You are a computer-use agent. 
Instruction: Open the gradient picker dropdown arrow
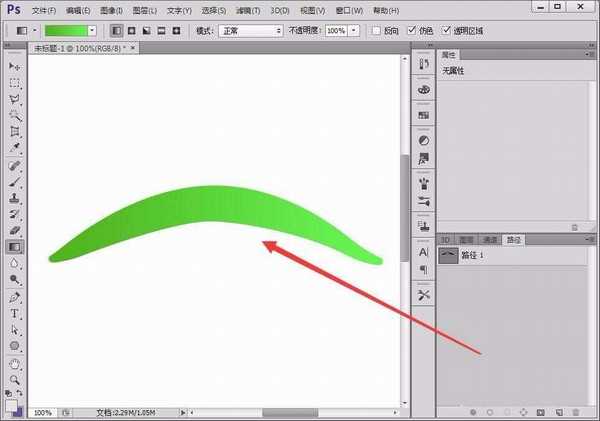click(93, 31)
